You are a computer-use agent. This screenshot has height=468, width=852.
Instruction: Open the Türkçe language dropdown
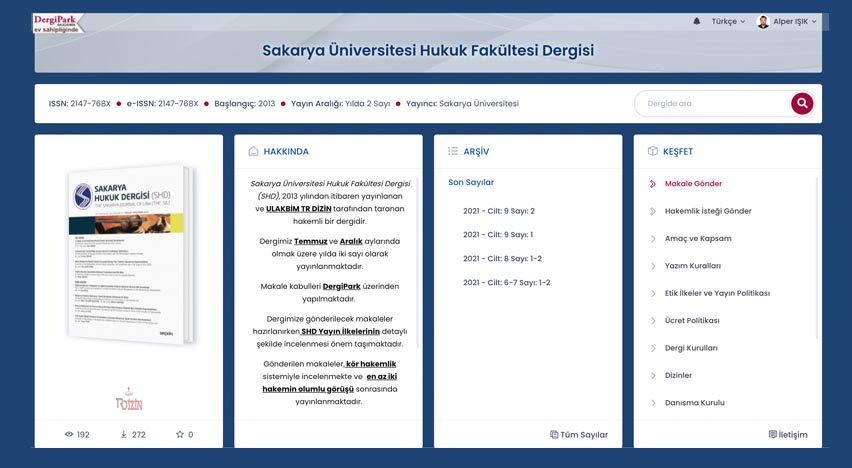pyautogui.click(x=728, y=21)
